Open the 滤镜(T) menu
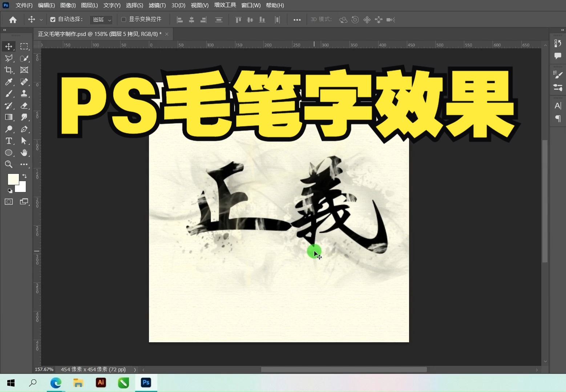Screen dimensions: 566x392 157,5
